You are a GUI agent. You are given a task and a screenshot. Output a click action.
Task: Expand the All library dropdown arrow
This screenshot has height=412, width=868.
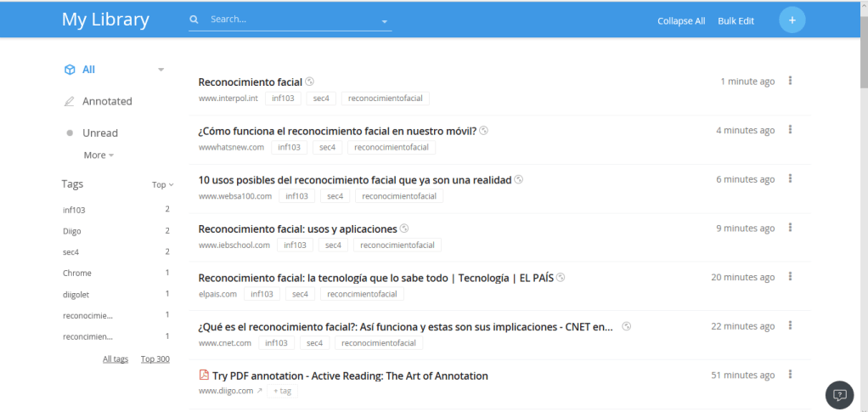coord(161,70)
